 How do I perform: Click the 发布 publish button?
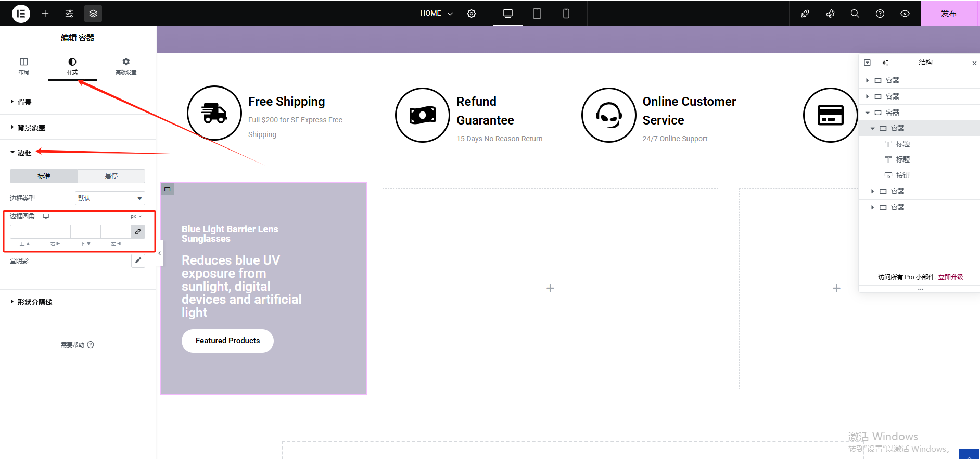(x=949, y=14)
